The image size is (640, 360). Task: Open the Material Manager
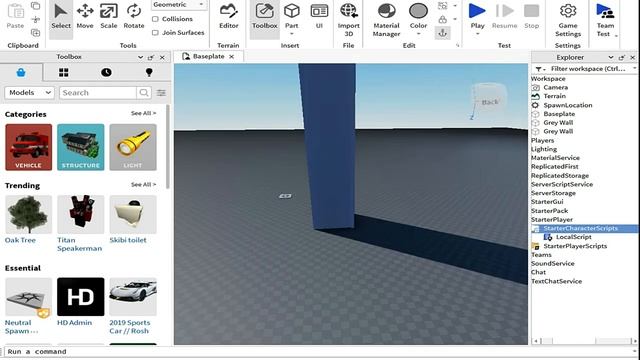pos(386,20)
